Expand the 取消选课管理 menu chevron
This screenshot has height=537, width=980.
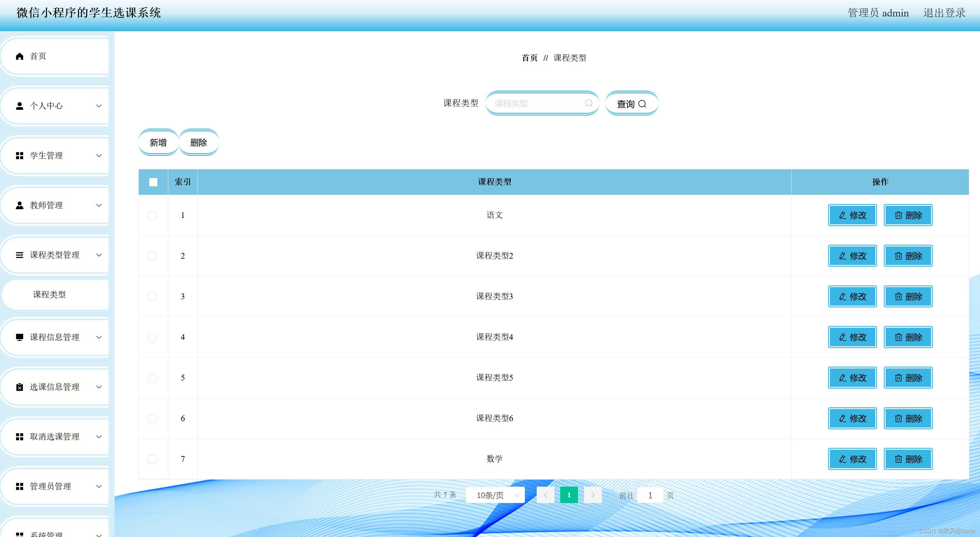tap(99, 437)
